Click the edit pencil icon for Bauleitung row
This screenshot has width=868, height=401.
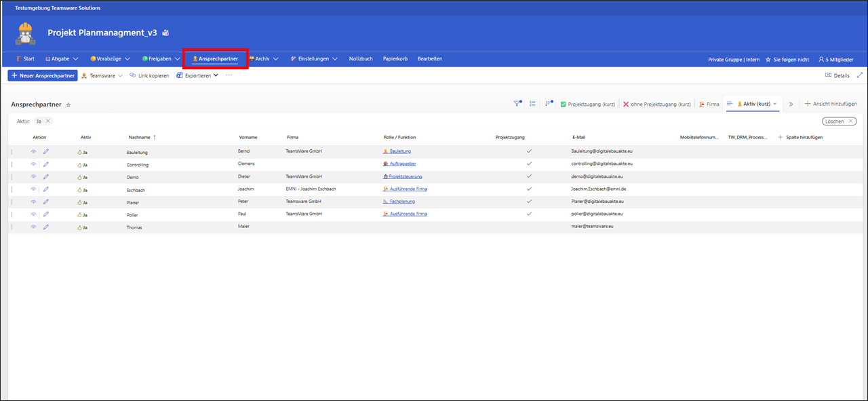click(46, 152)
